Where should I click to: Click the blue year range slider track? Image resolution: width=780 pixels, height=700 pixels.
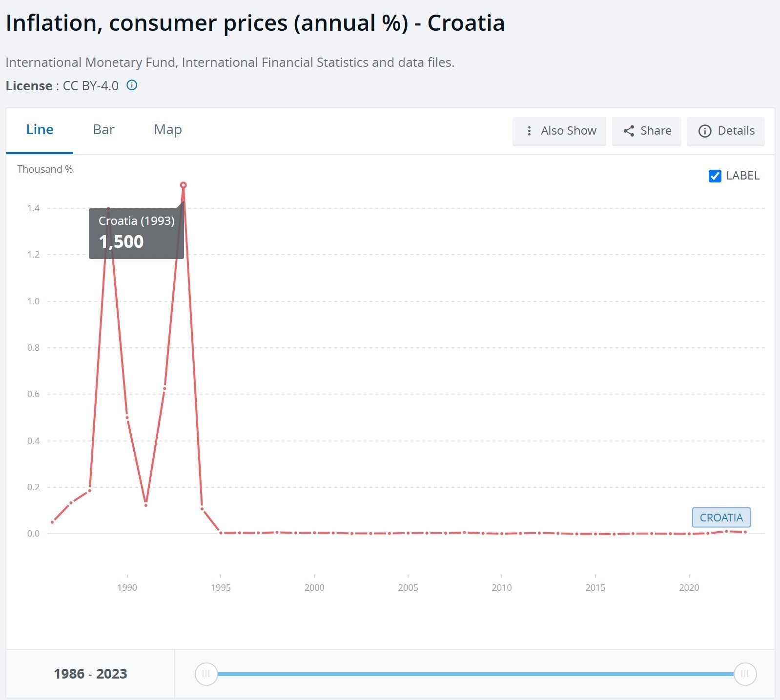coord(475,674)
